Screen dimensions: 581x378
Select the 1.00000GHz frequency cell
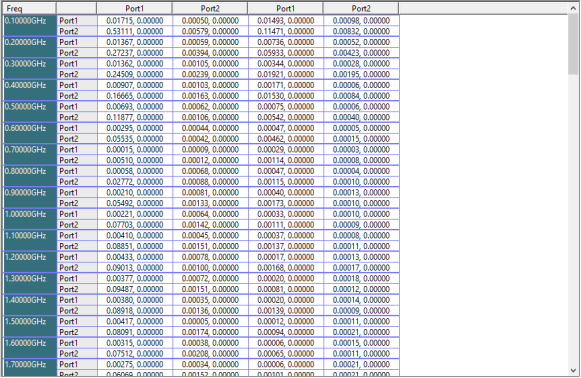[x=30, y=219]
